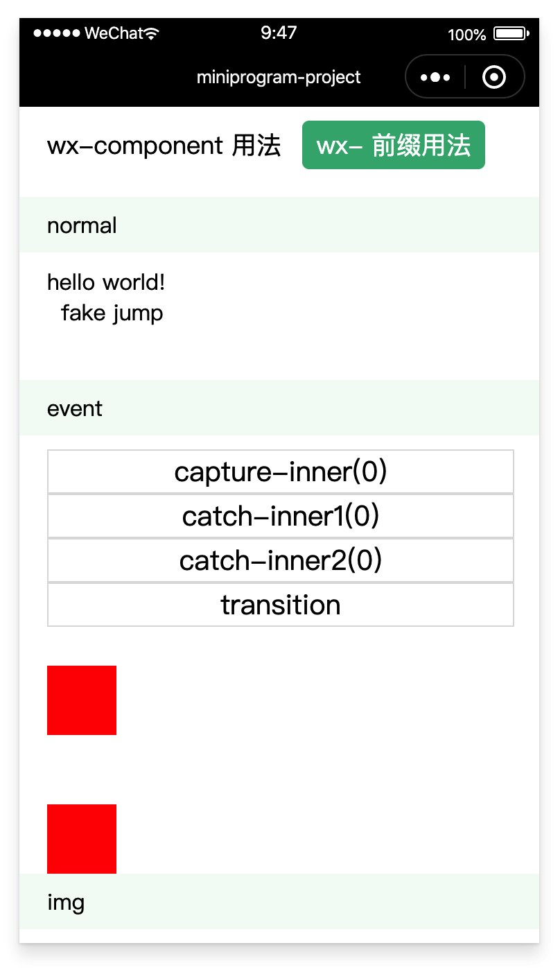
Task: Tap the transition box
Action: (281, 605)
